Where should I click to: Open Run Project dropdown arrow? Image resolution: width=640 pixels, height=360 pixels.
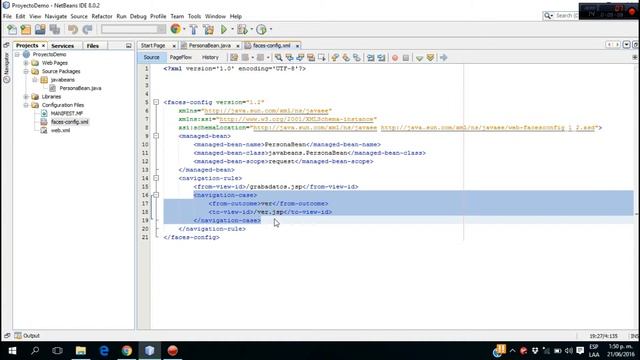[x=232, y=29]
